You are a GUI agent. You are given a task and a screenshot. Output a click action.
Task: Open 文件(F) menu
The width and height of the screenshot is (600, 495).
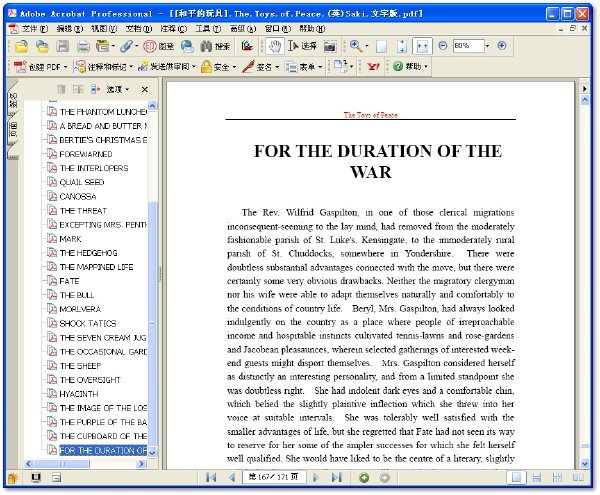pos(35,29)
